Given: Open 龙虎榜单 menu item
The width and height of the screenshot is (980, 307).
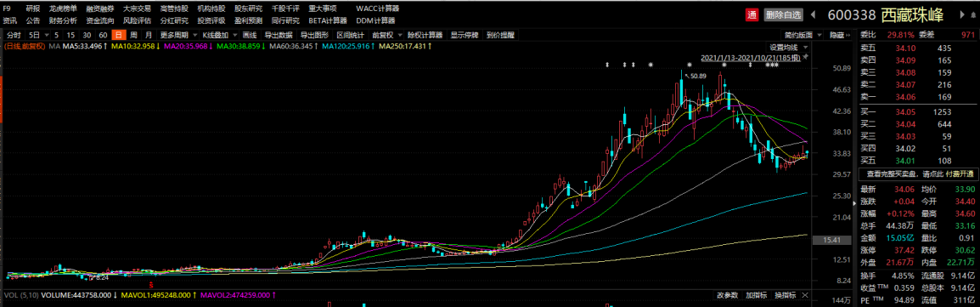Looking at the screenshot, I should (x=63, y=9).
